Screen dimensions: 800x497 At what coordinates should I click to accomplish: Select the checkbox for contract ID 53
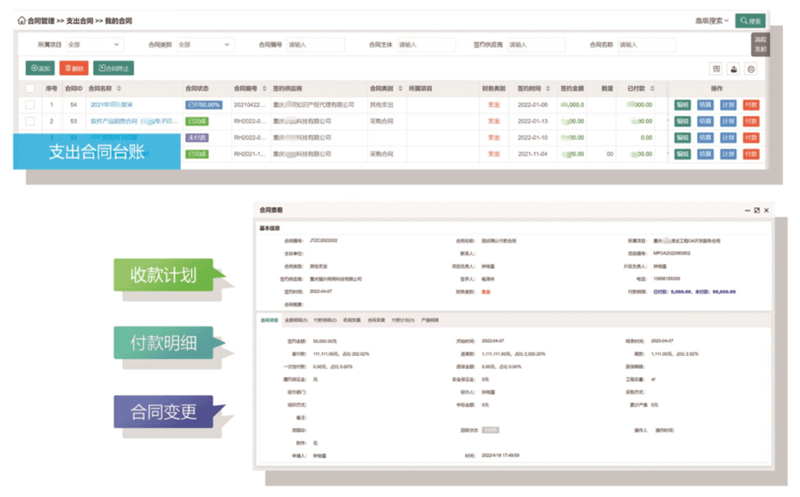(x=30, y=121)
